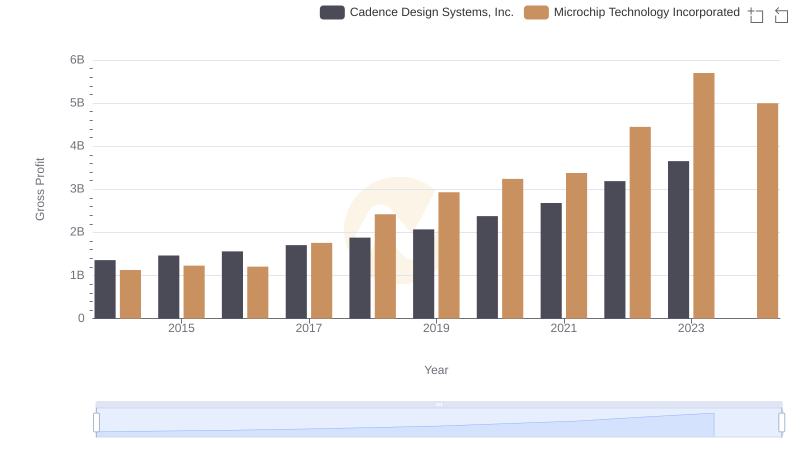Click the 2020 Microchip bar
800x461 pixels.
click(x=512, y=249)
